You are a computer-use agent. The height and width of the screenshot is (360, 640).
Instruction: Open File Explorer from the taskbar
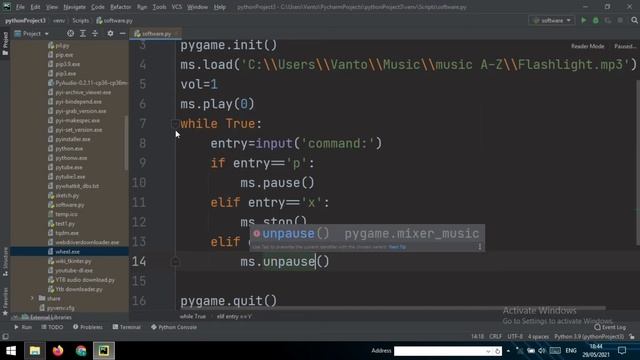tap(34, 351)
